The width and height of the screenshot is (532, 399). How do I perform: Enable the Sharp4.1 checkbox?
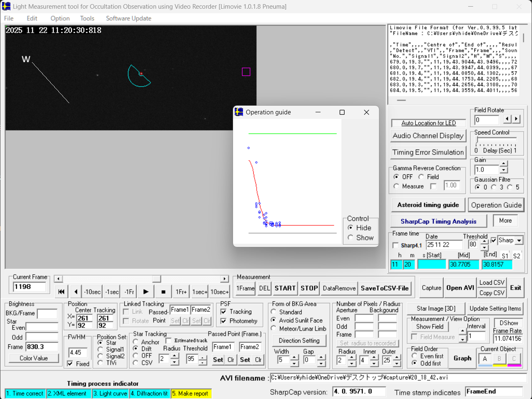pos(396,245)
